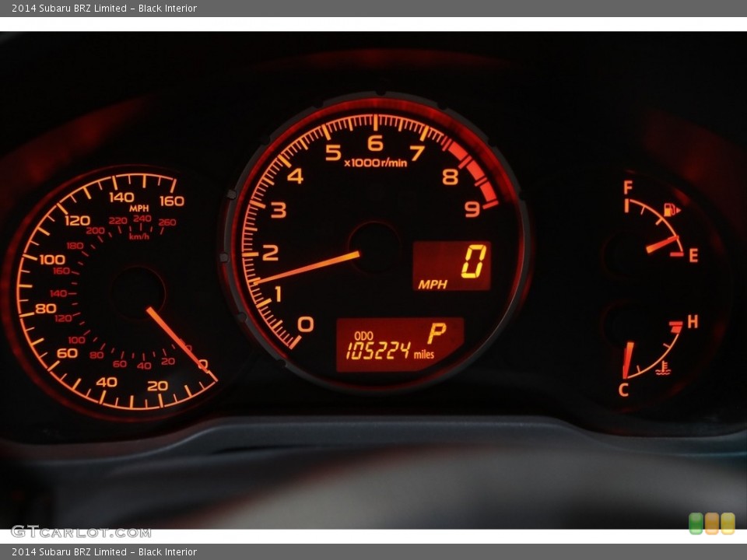
Task: Click the large 20 on the mph scale
Action: point(158,386)
